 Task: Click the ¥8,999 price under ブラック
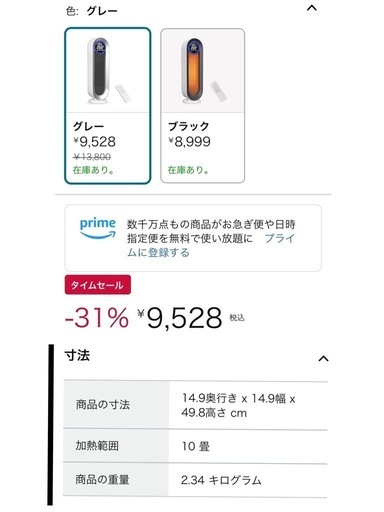189,142
